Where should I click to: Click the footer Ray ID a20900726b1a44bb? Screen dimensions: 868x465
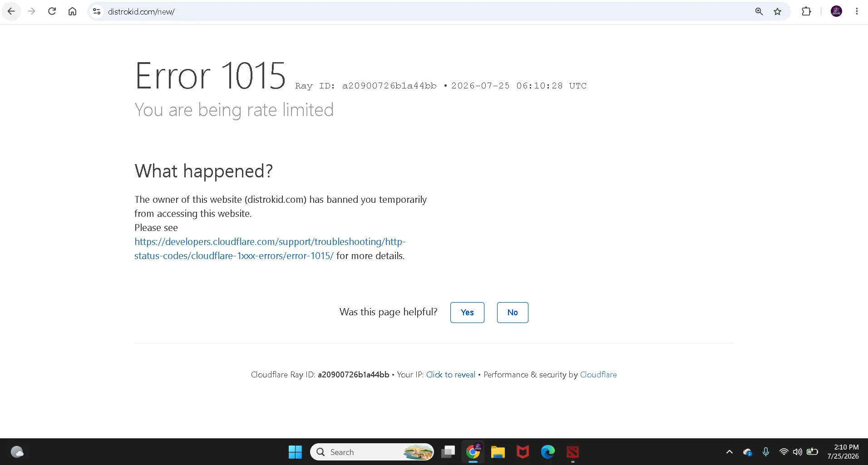pos(354,375)
